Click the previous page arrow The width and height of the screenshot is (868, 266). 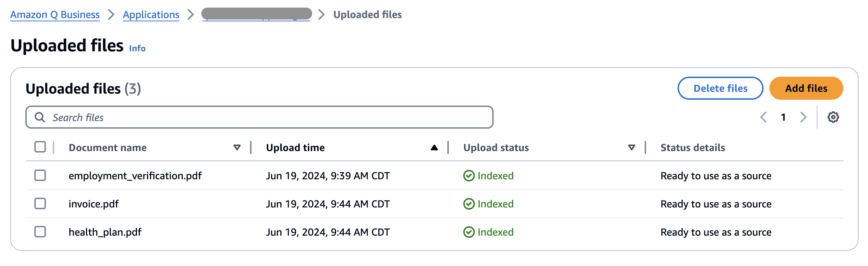(x=764, y=117)
